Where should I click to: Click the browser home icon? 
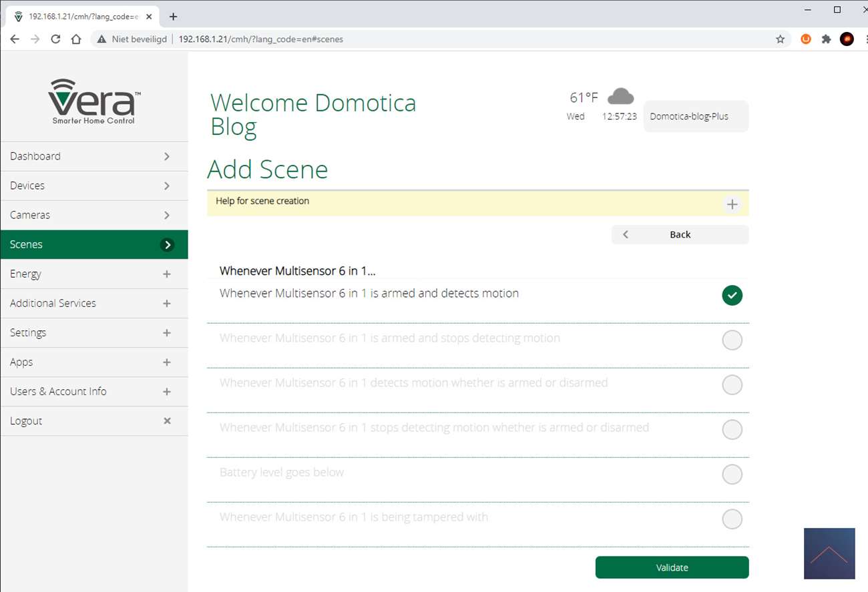tap(76, 39)
